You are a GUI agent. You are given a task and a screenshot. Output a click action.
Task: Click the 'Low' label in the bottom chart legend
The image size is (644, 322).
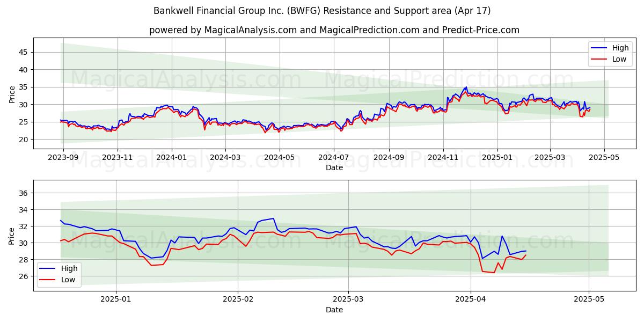68,280
